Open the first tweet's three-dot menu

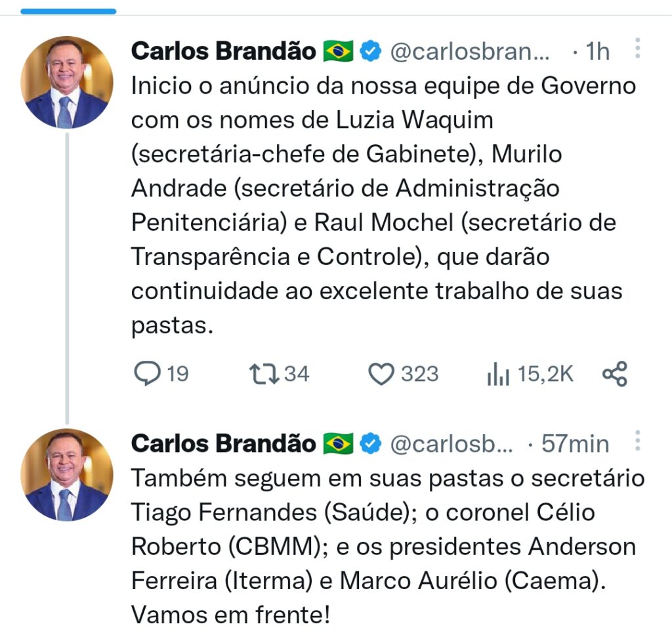pos(638,48)
